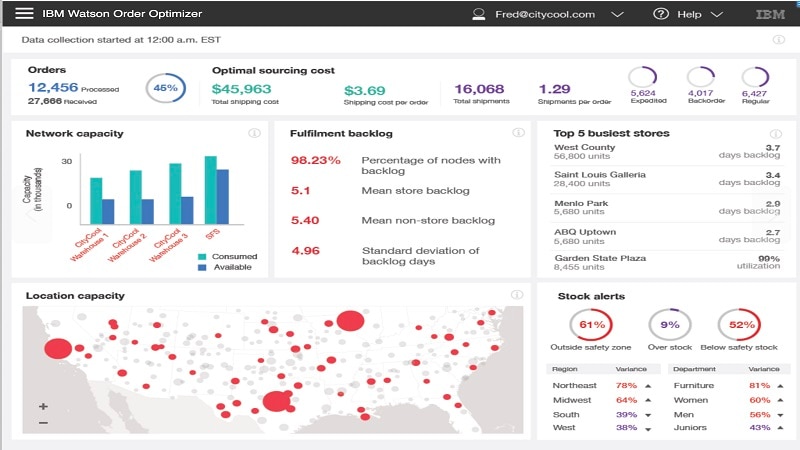Click the IBM Watson Order Optimizer title
800x450 pixels.
click(122, 14)
